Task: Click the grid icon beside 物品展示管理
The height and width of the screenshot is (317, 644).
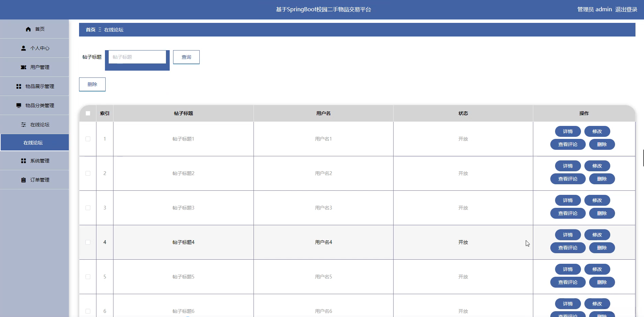Action: pyautogui.click(x=19, y=86)
